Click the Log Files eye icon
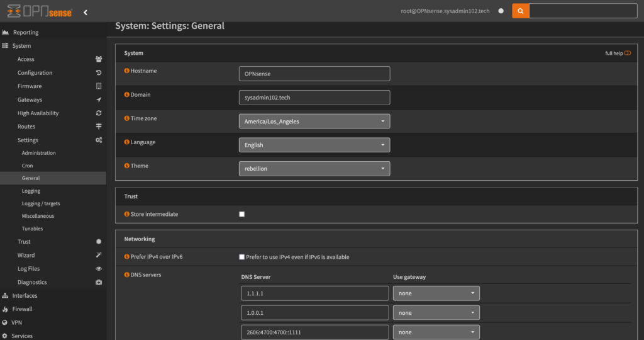The image size is (644, 340). coord(99,268)
